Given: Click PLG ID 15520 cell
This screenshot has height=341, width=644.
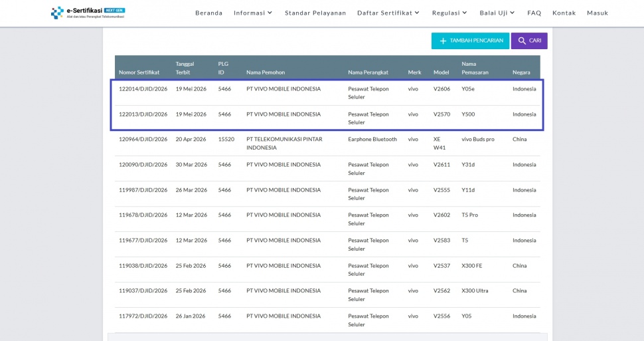Looking at the screenshot, I should tap(226, 140).
